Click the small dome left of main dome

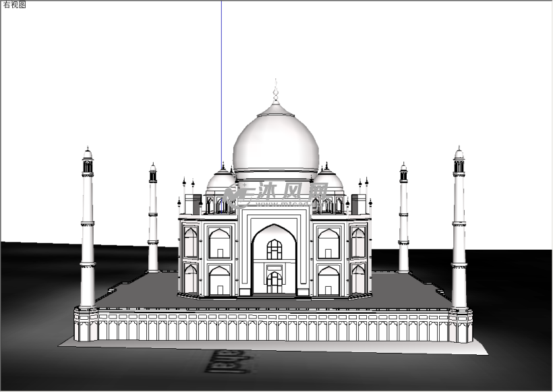point(221,181)
